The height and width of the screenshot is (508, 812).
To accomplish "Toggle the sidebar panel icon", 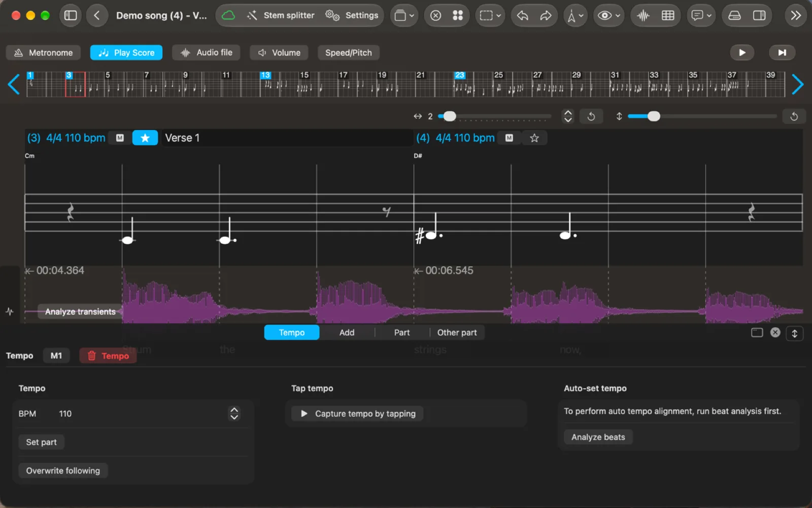I will [71, 15].
